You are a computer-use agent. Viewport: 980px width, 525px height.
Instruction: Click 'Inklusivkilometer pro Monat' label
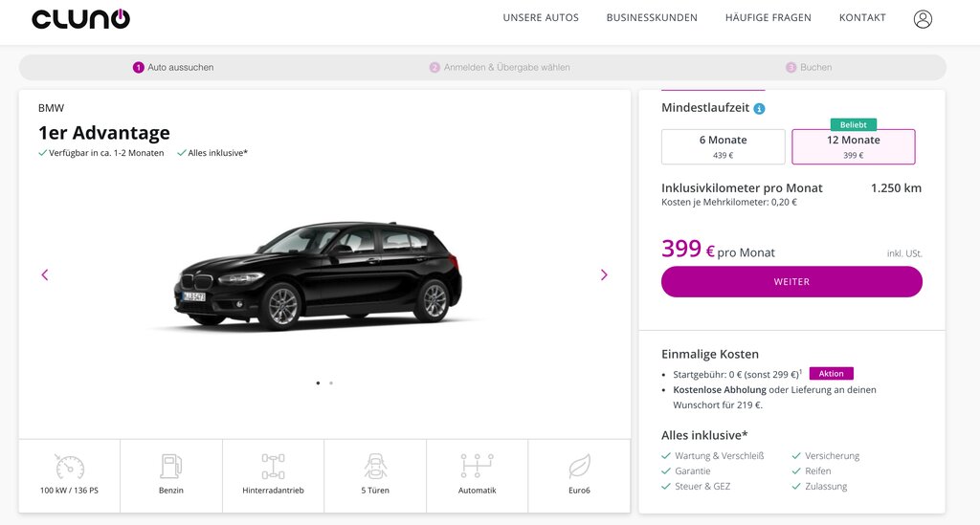[x=742, y=187]
